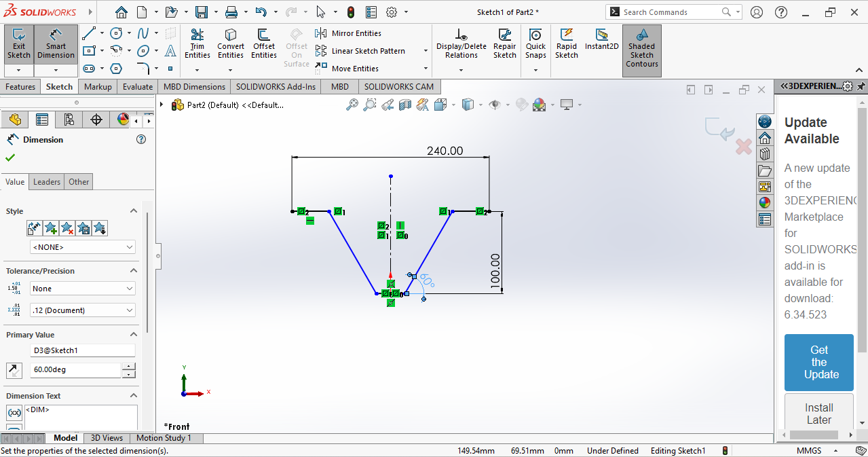The image size is (868, 457).
Task: Click Linear Sketch Pattern tool
Action: 360,51
